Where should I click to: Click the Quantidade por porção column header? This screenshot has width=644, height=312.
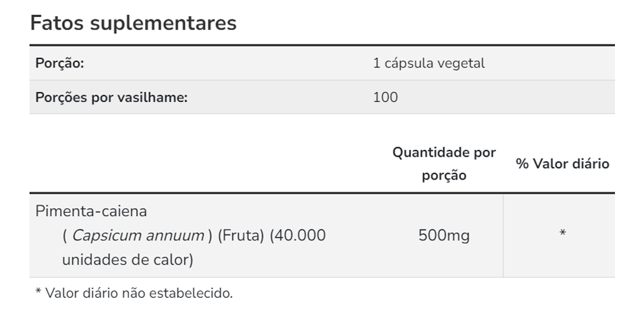[x=444, y=163]
